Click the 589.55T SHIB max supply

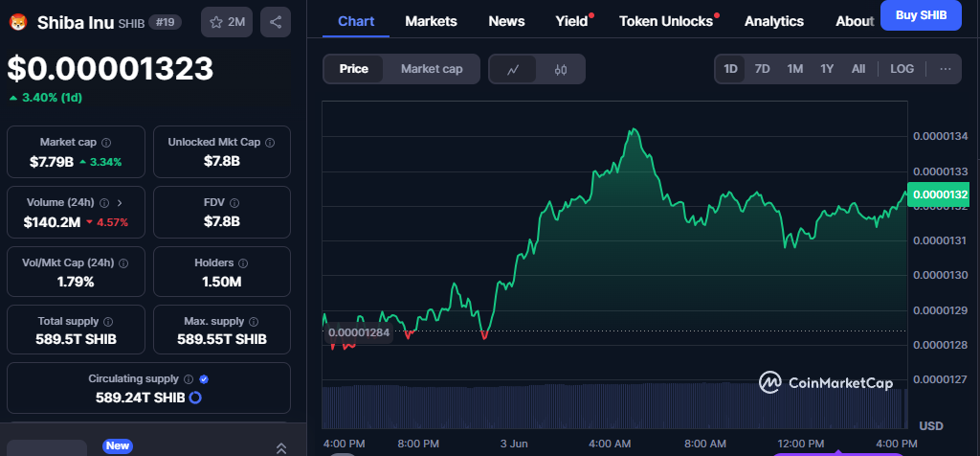click(222, 340)
